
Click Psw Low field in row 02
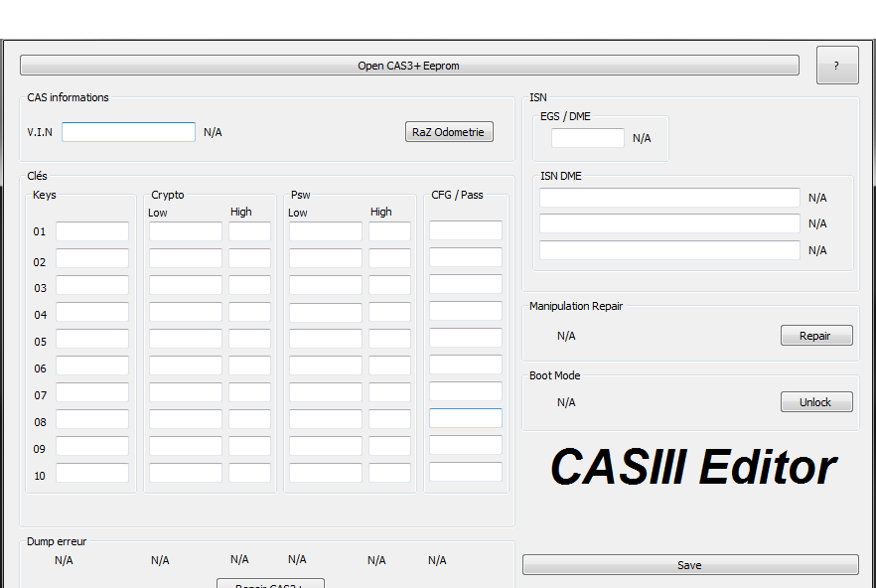tap(326, 258)
